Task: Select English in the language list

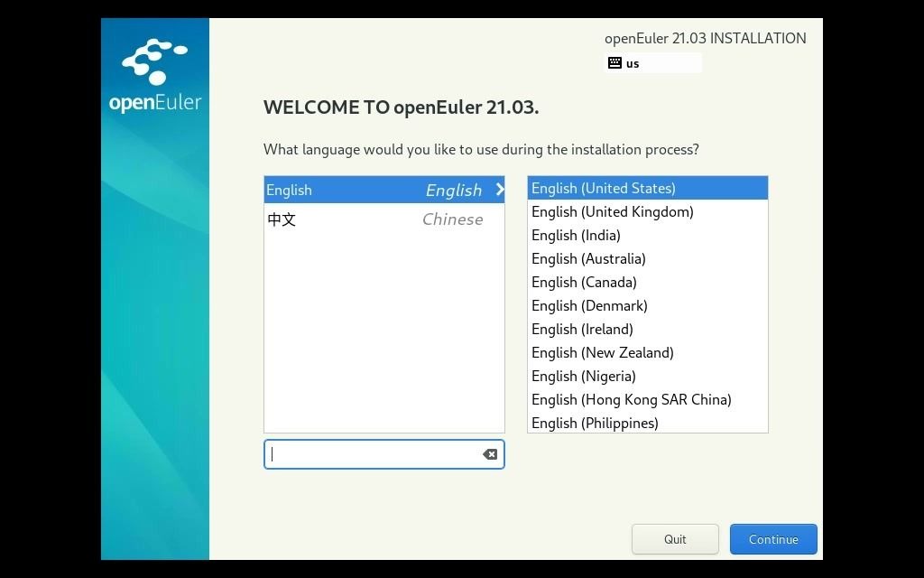Action: click(x=384, y=190)
